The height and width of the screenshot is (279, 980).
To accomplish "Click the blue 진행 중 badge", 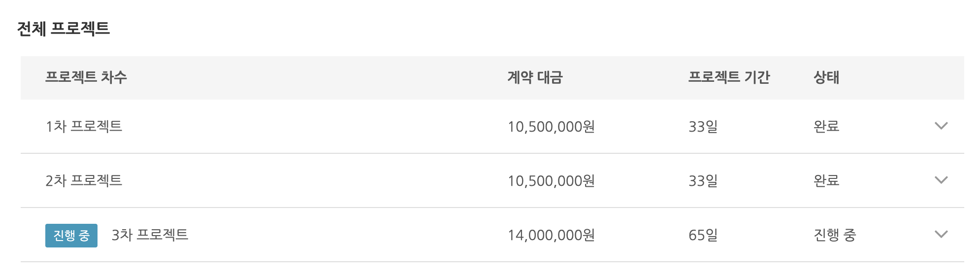I will point(71,236).
